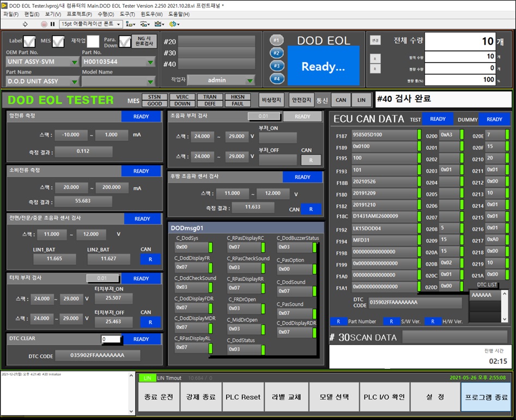Viewport: 516px width, 420px height.
Task: Enable the 재작업 checkbox
Action: click(93, 41)
